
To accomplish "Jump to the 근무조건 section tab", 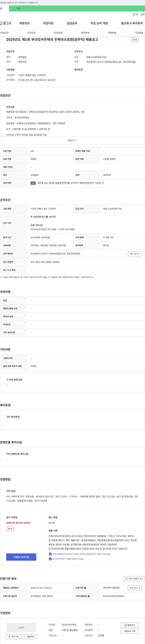I will coord(31,33).
